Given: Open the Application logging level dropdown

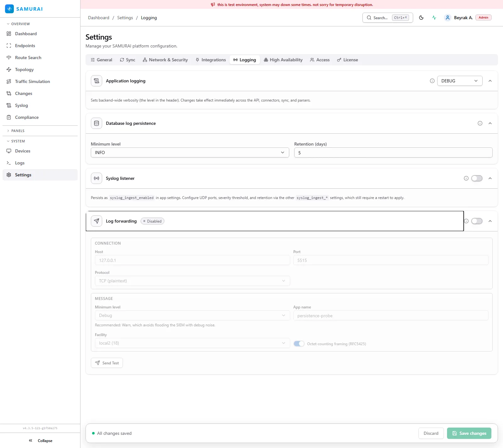Looking at the screenshot, I should 460,81.
